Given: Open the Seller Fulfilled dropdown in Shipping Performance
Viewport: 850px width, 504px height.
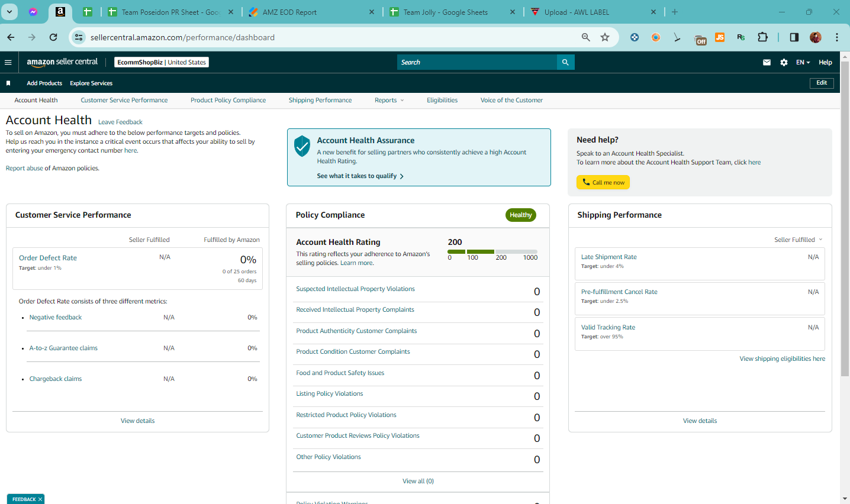Looking at the screenshot, I should 799,240.
